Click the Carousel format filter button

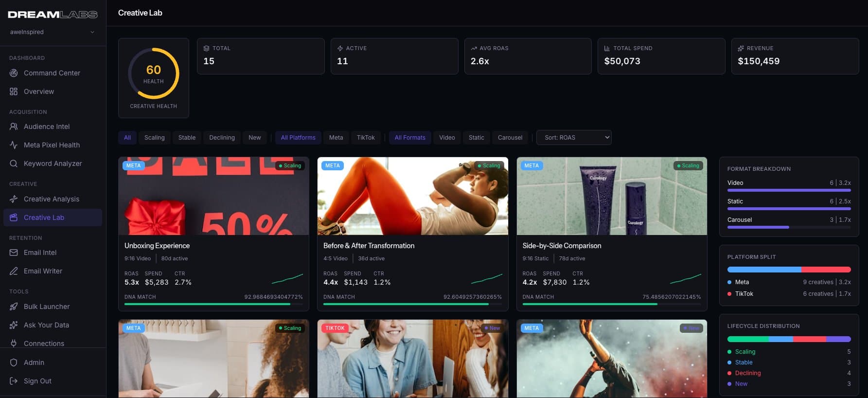click(x=510, y=138)
